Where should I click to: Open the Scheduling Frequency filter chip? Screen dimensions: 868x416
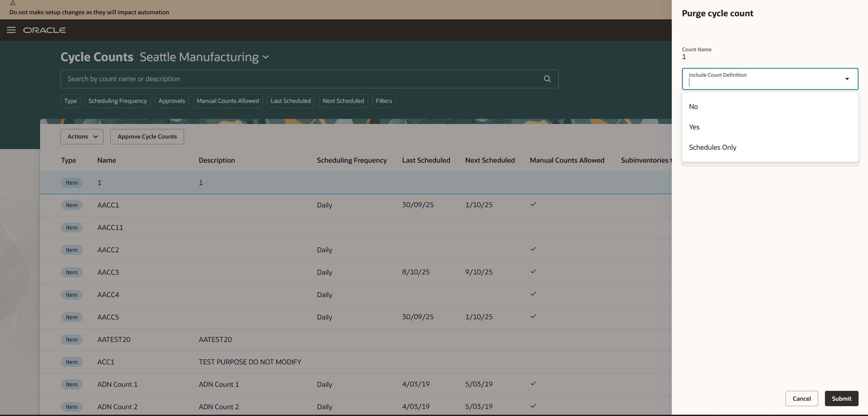[x=117, y=101]
